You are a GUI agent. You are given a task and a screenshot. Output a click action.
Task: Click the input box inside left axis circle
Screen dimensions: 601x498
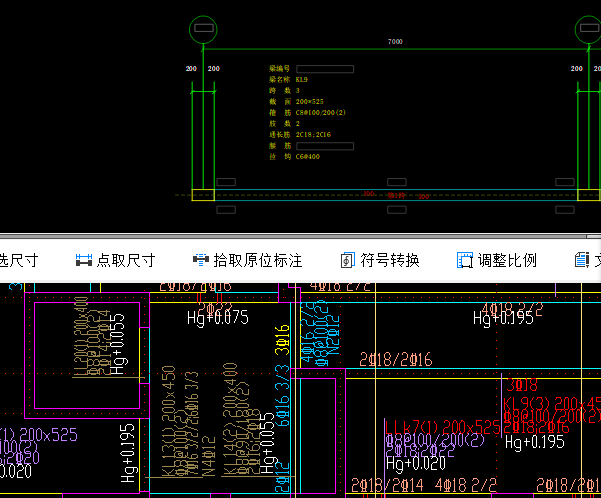click(204, 28)
